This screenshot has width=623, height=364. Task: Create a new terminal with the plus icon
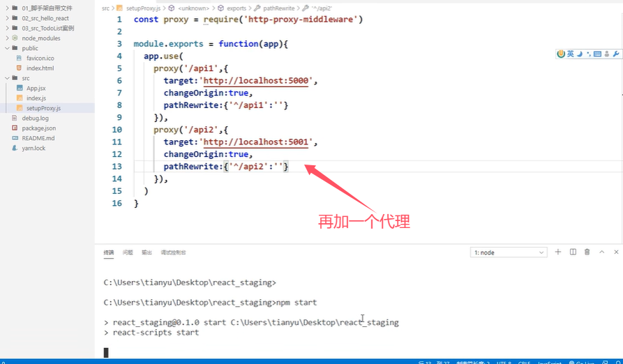(x=558, y=252)
